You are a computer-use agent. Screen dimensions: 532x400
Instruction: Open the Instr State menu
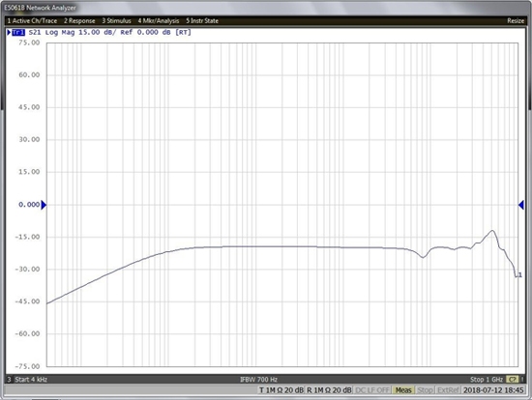[202, 21]
